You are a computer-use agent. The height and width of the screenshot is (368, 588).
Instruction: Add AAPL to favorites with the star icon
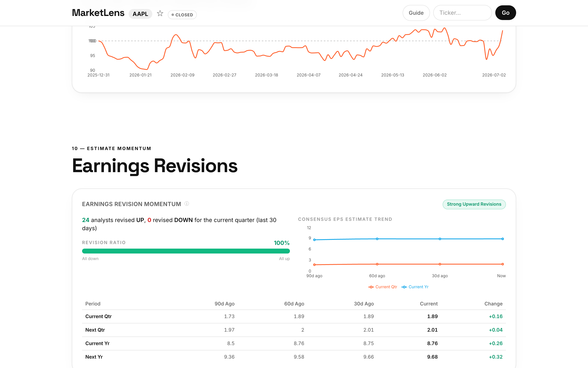[x=160, y=13]
